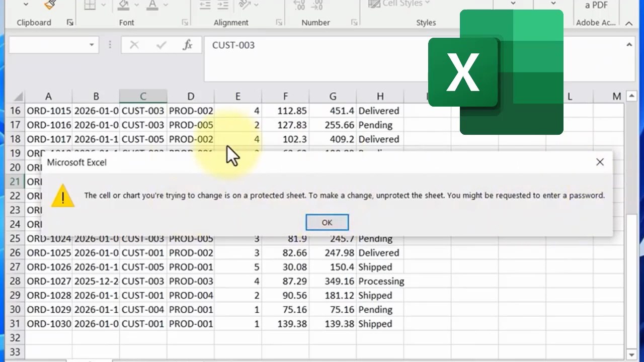Click the Cancel X in formula bar
644x362 pixels.
pyautogui.click(x=134, y=45)
